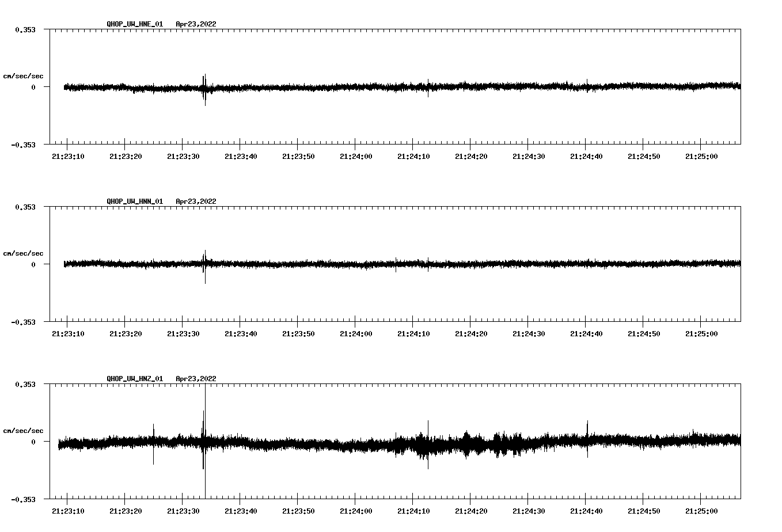
Task: Click the 21:25:00 time label on HNZ plot
Action: (x=701, y=511)
